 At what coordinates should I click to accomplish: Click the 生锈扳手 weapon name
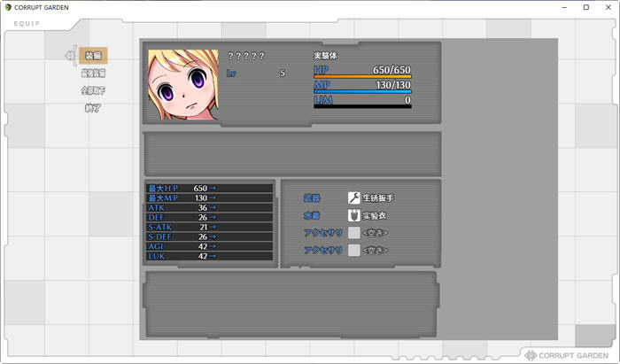pyautogui.click(x=378, y=198)
